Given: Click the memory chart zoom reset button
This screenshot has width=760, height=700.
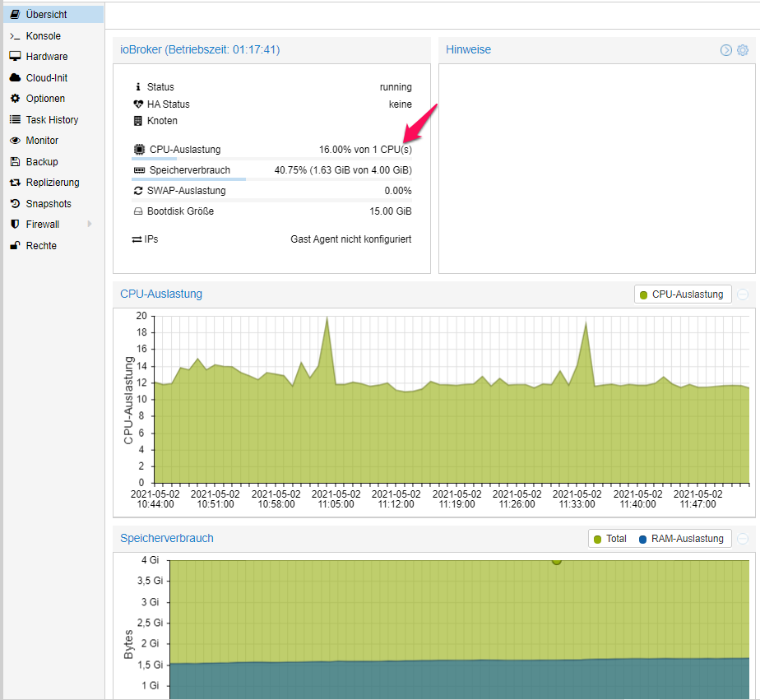Looking at the screenshot, I should pyautogui.click(x=743, y=539).
